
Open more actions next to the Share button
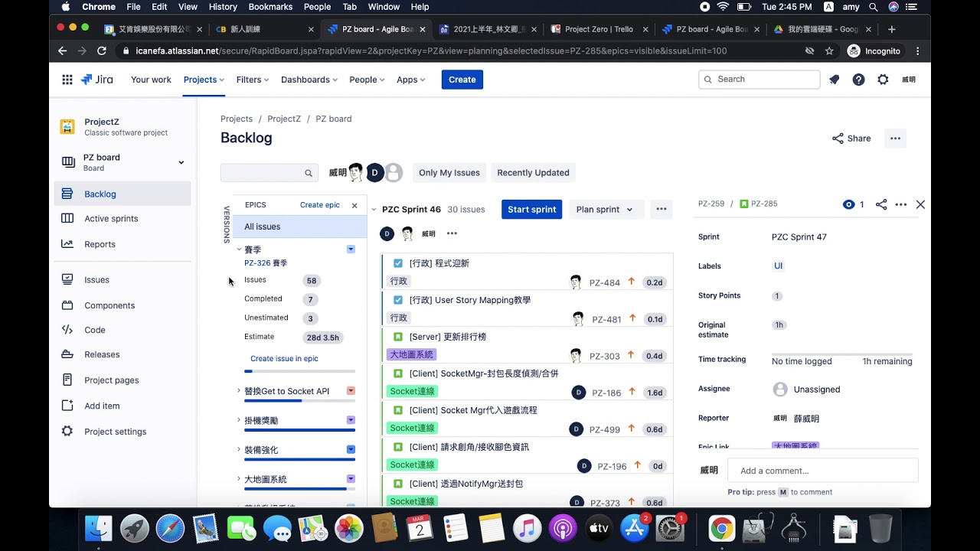[x=895, y=139]
